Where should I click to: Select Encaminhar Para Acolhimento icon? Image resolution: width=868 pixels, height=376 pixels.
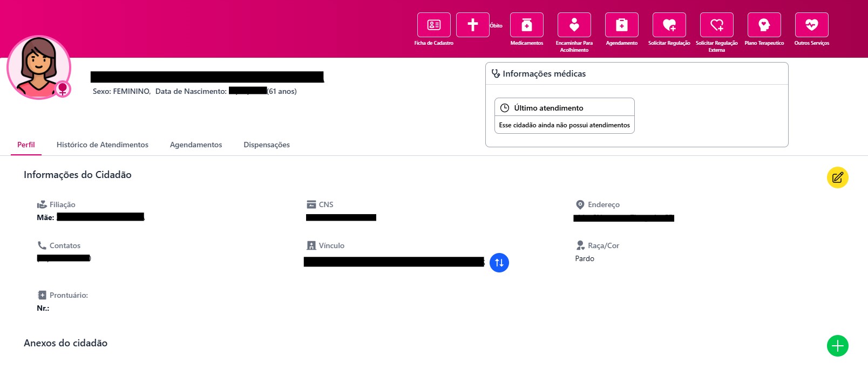pyautogui.click(x=574, y=25)
